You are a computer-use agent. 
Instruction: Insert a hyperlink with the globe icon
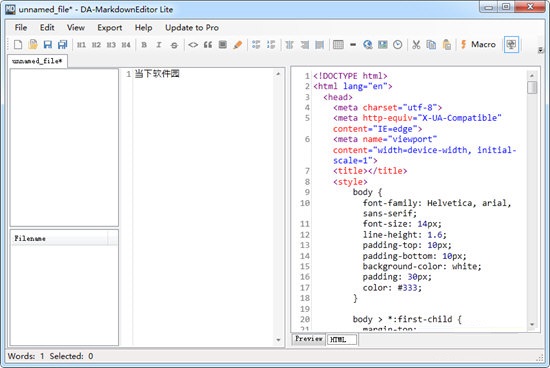click(368, 45)
